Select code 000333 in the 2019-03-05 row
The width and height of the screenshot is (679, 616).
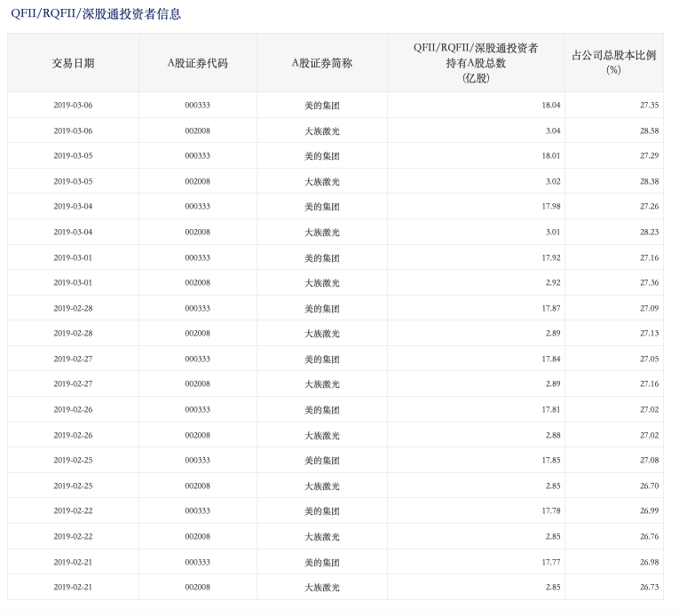click(x=197, y=155)
